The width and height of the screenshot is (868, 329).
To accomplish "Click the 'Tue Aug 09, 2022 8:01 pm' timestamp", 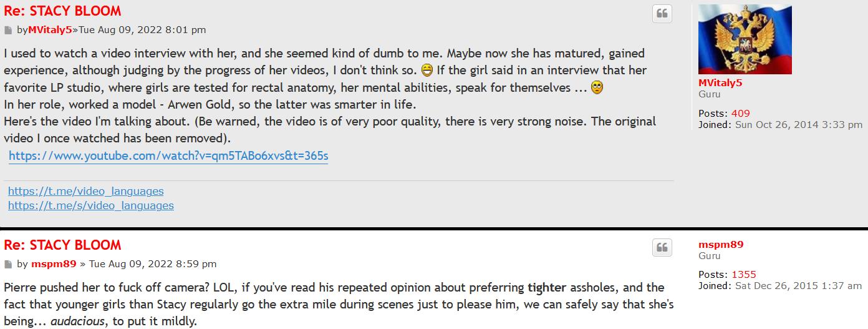I will point(142,29).
